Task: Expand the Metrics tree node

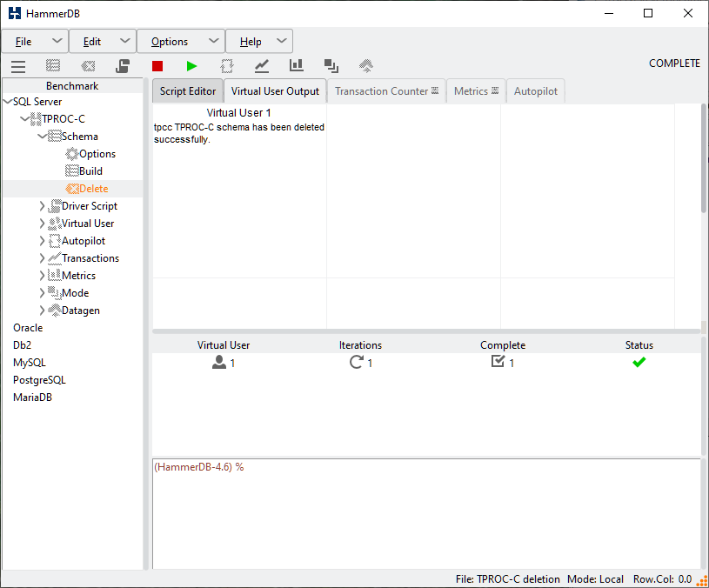Action: [x=42, y=276]
